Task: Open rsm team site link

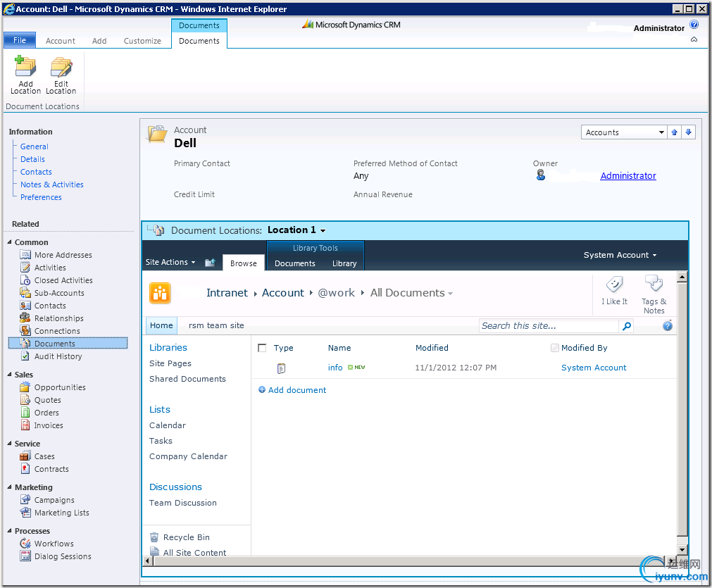Action: tap(216, 325)
